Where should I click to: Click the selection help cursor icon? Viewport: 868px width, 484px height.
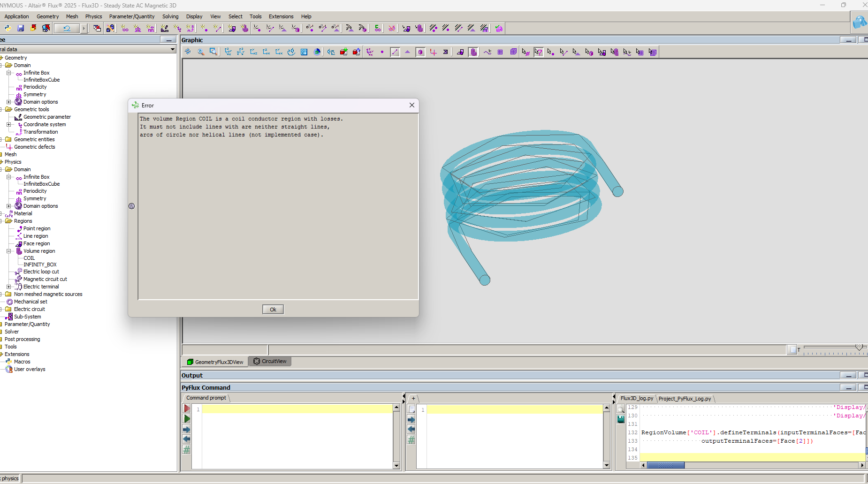tap(538, 52)
